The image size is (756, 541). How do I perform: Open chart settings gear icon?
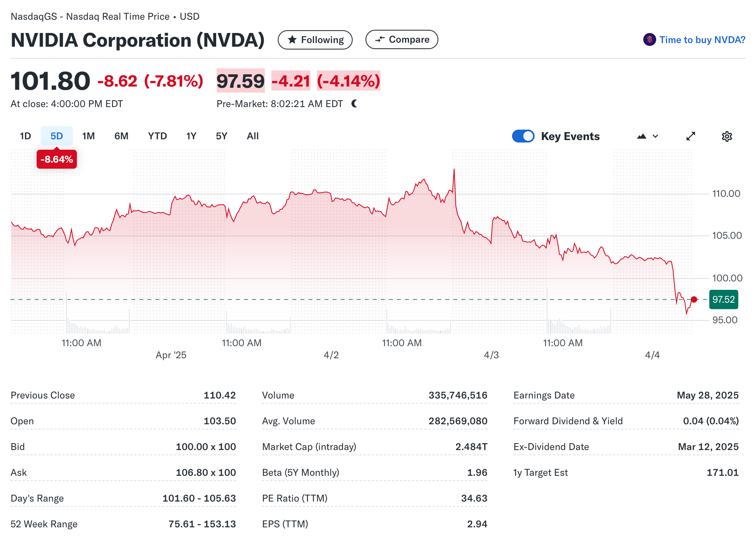pyautogui.click(x=727, y=136)
